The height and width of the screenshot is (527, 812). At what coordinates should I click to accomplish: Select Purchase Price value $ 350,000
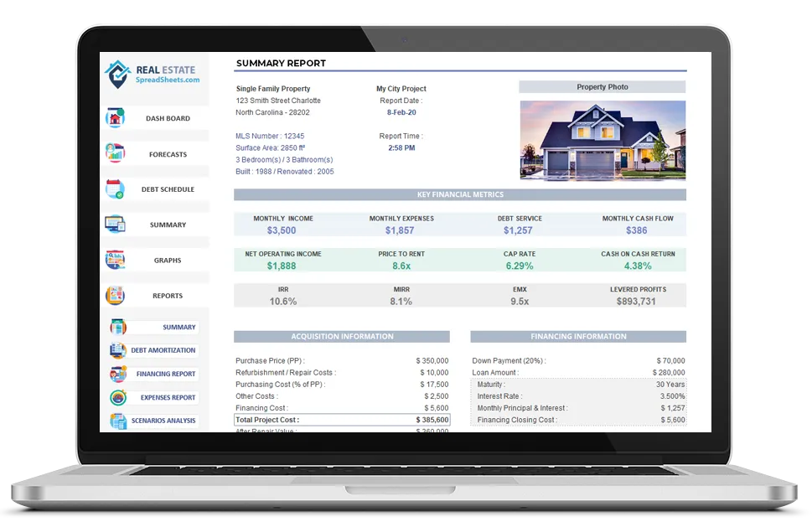432,361
